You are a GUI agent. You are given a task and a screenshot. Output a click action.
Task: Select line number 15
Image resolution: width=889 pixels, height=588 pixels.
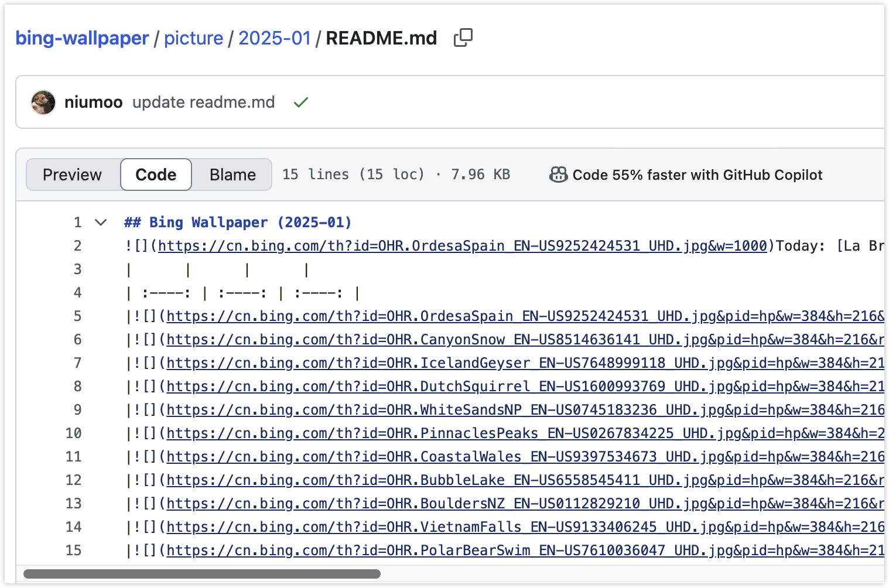(74, 551)
